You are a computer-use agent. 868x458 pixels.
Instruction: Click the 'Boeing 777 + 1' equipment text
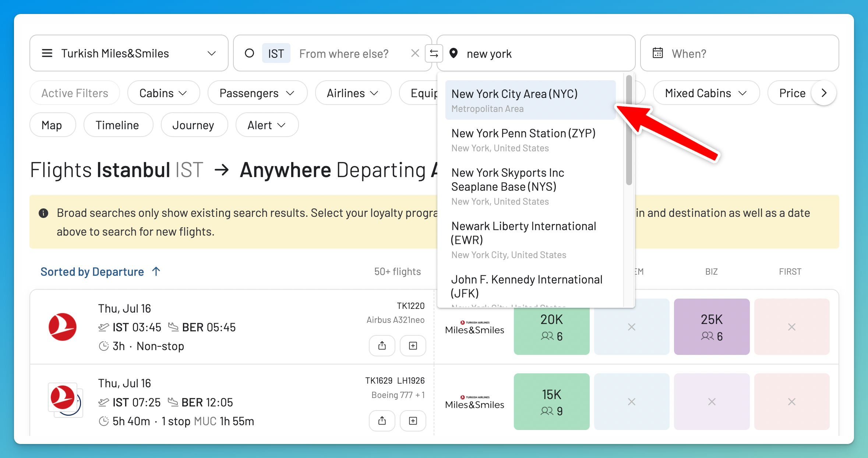pyautogui.click(x=398, y=395)
